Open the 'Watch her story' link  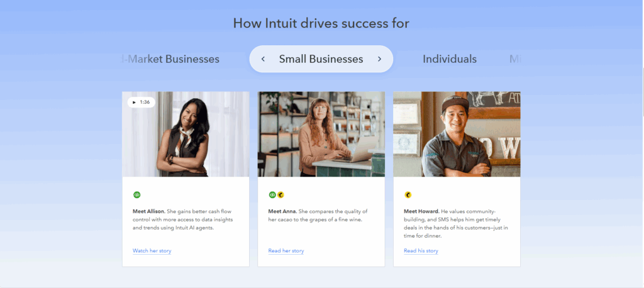152,251
